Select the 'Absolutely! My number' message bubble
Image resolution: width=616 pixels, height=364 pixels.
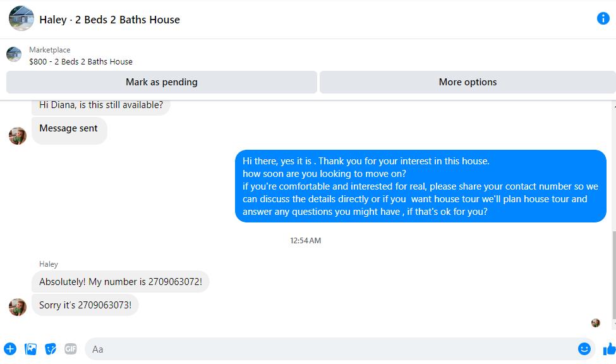pos(121,282)
